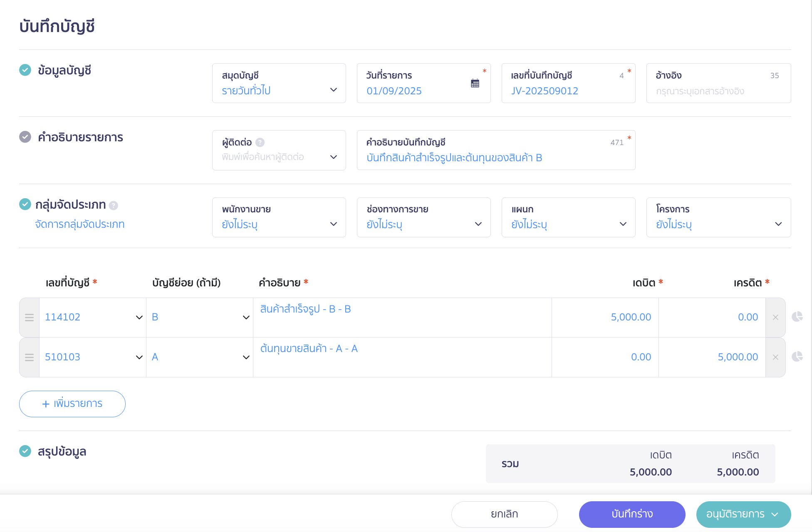
Task: Click the คำอธิบายรายการ grey check mark
Action: click(x=25, y=137)
